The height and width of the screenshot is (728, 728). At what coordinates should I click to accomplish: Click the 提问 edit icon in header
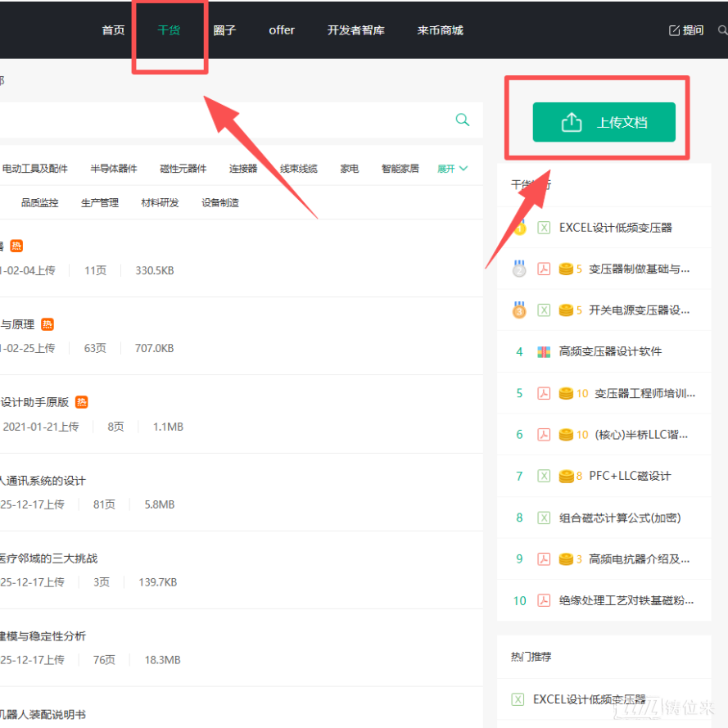pyautogui.click(x=675, y=30)
